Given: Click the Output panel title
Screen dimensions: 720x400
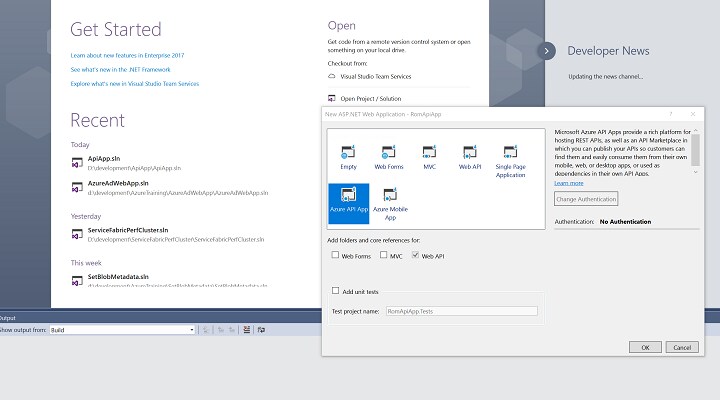Looking at the screenshot, I should [7, 318].
